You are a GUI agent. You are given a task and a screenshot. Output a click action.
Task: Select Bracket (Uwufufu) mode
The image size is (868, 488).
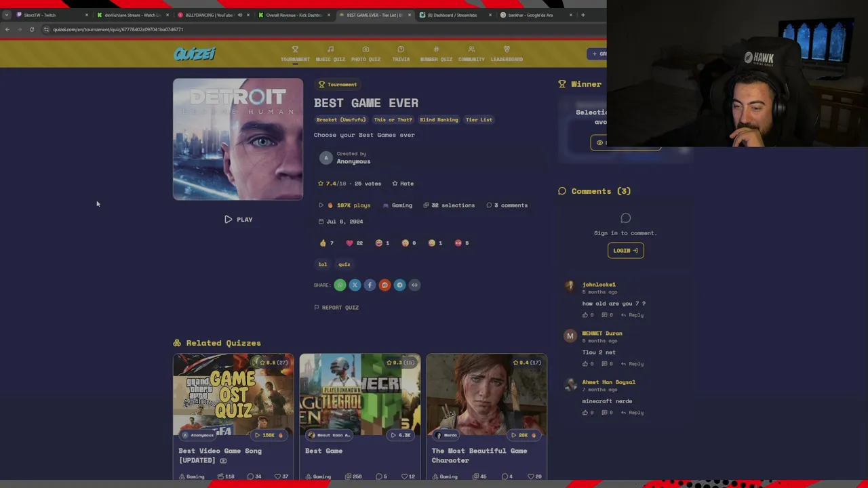click(x=341, y=120)
